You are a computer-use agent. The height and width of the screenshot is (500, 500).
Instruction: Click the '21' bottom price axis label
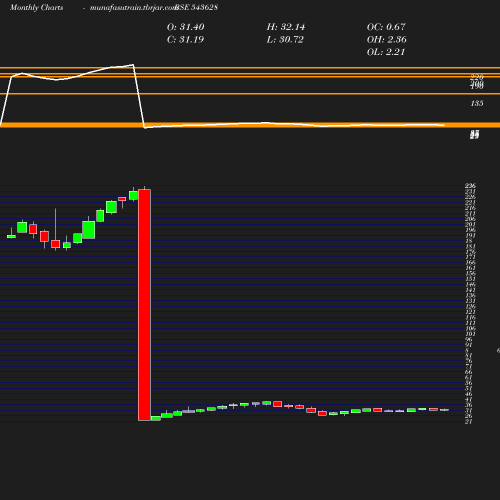469,422
